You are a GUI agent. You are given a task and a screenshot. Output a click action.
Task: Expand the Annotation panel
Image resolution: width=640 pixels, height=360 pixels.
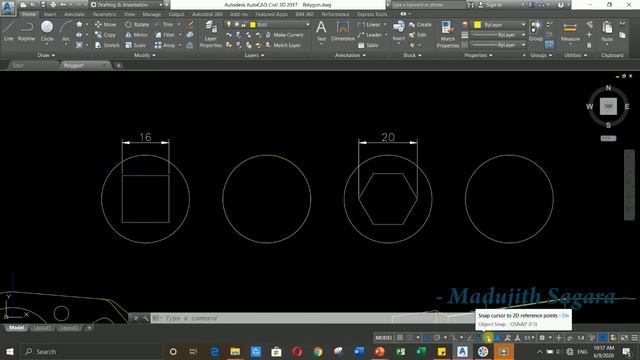(350, 55)
